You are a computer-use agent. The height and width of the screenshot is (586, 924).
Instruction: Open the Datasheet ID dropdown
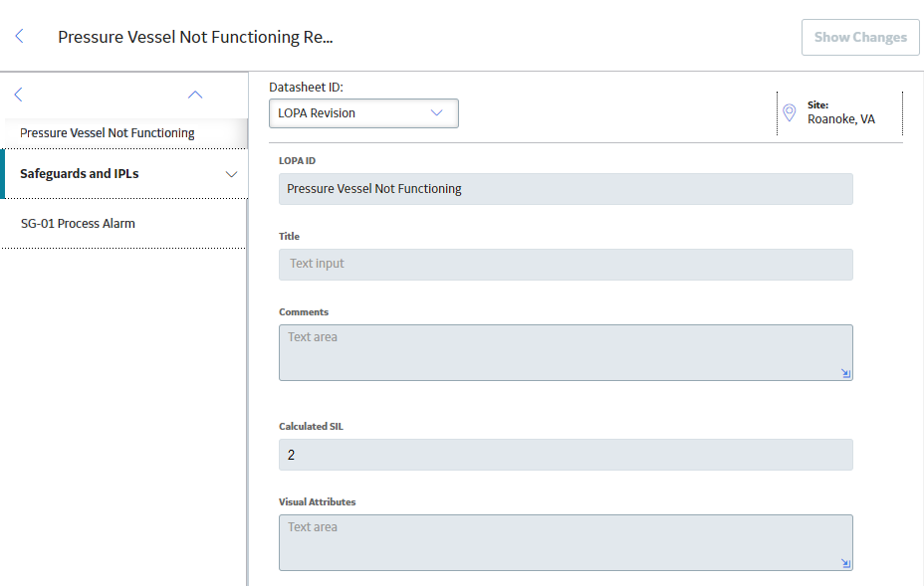coord(363,113)
